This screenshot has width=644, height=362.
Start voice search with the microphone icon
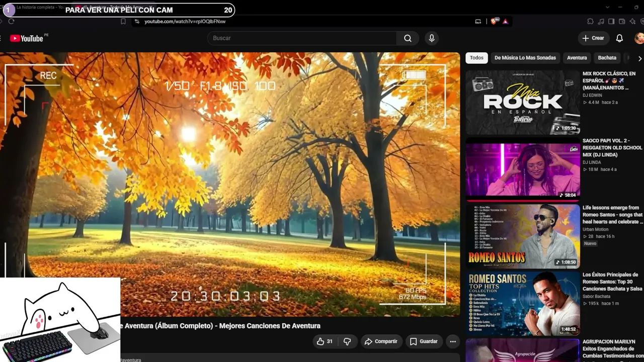point(432,38)
